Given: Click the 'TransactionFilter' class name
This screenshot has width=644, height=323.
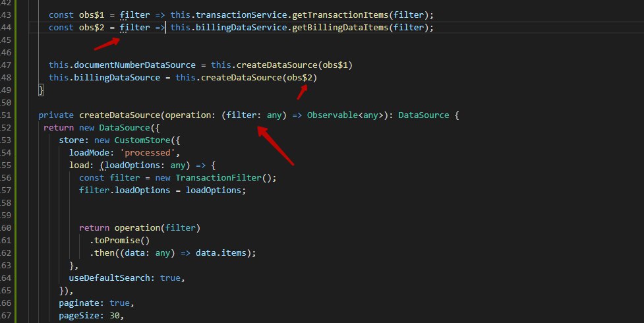Looking at the screenshot, I should 218,178.
